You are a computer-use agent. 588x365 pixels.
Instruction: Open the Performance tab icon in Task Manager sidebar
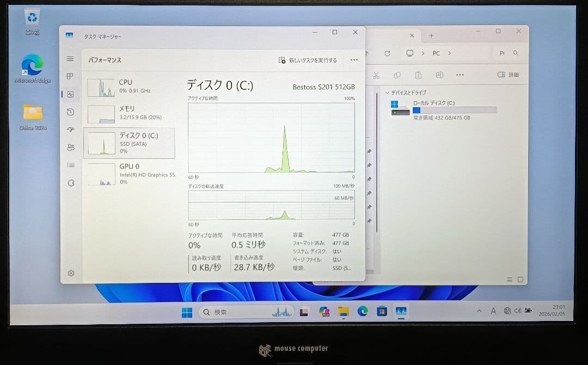click(71, 94)
